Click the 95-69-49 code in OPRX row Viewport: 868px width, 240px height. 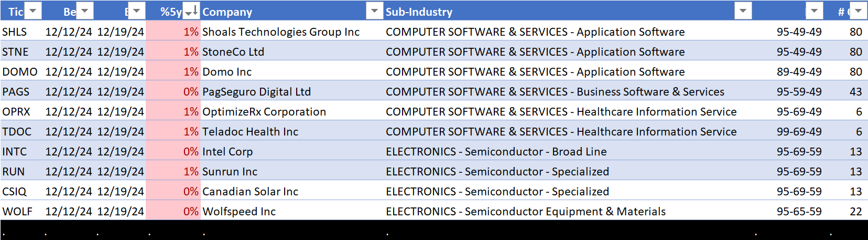click(799, 111)
